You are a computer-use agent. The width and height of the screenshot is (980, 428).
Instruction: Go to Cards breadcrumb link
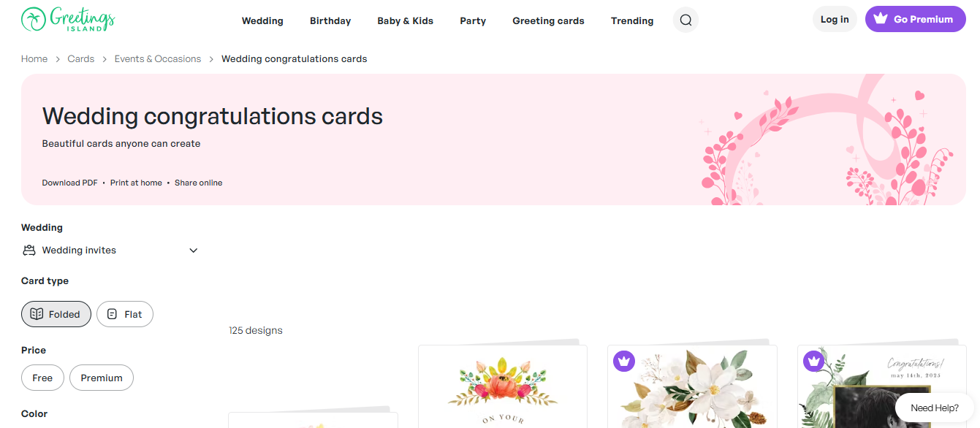pyautogui.click(x=81, y=59)
